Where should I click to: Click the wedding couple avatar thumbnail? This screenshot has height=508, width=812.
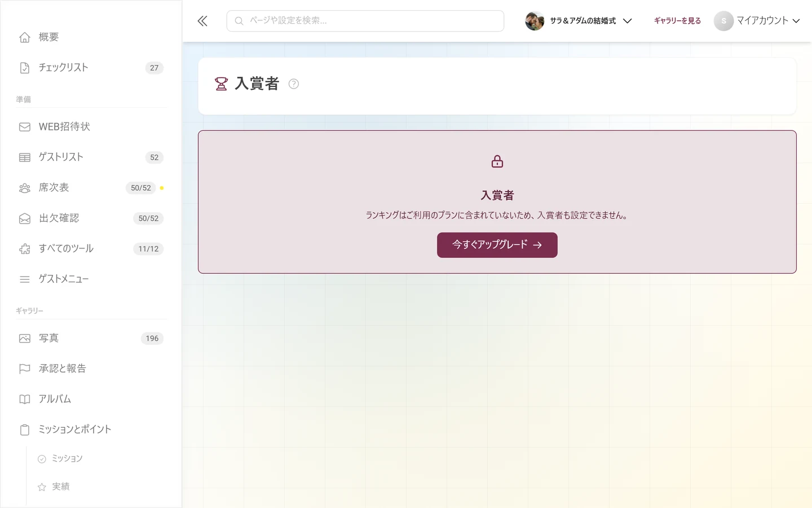tap(535, 21)
